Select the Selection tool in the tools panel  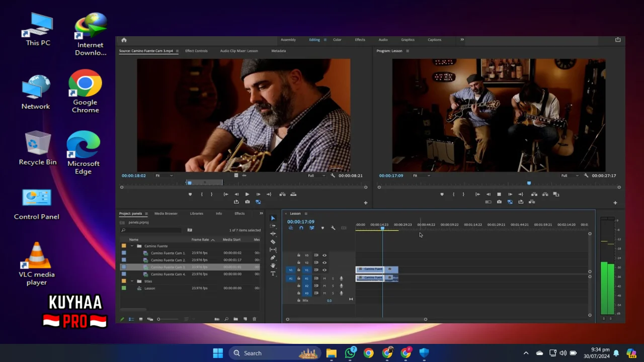(x=273, y=218)
